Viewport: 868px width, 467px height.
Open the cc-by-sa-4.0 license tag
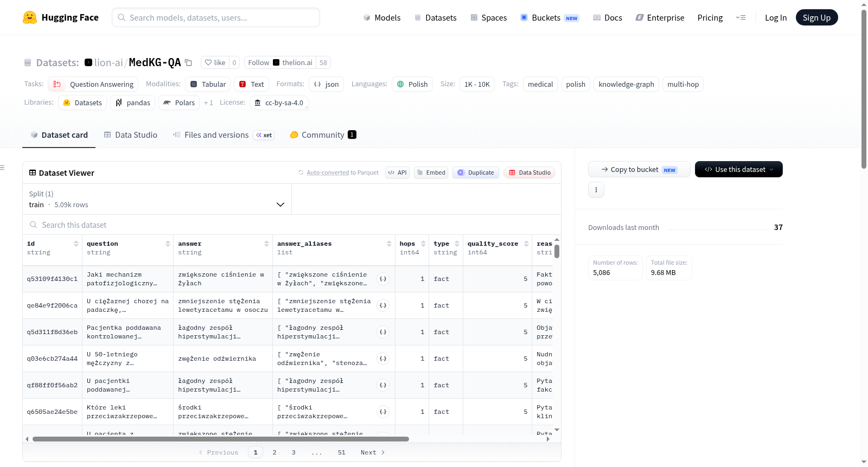point(279,103)
